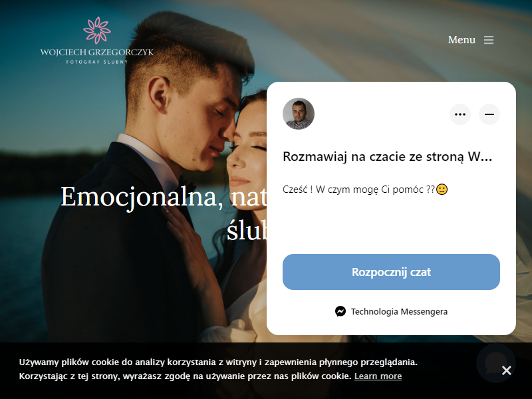Follow the Learn more cookie link
The image size is (532, 399).
[378, 376]
